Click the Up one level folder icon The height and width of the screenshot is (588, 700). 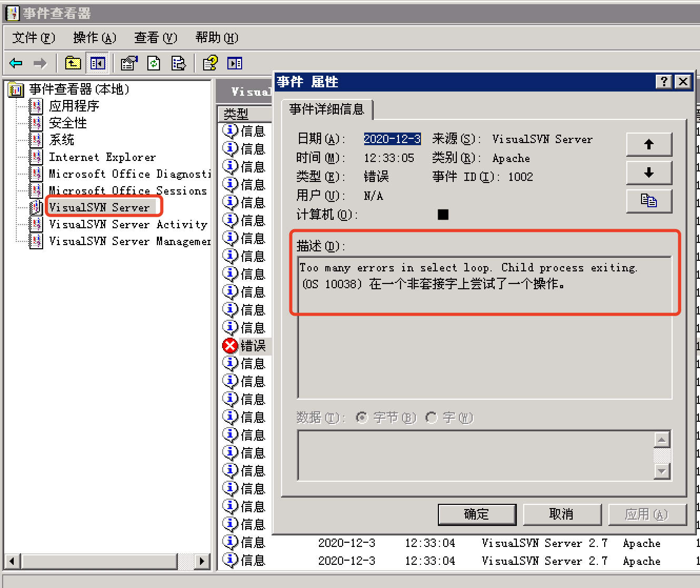point(73,64)
